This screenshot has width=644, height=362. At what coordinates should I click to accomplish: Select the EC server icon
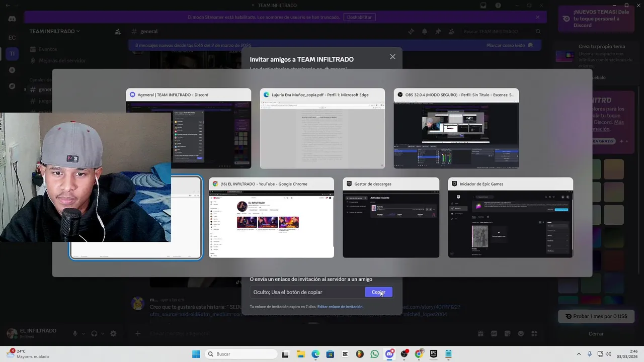point(12,37)
